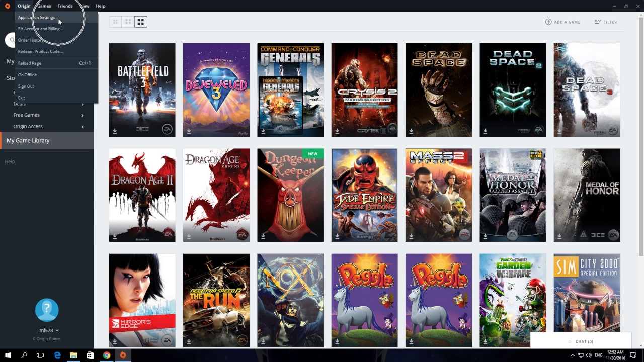This screenshot has width=644, height=362.
Task: Click Origin icon on taskbar
Action: tap(123, 355)
